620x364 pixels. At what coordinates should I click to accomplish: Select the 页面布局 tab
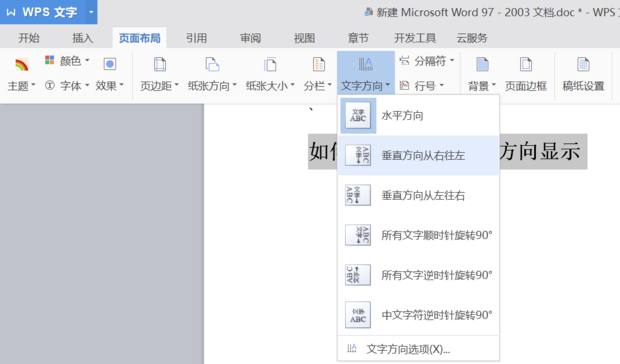(x=140, y=38)
